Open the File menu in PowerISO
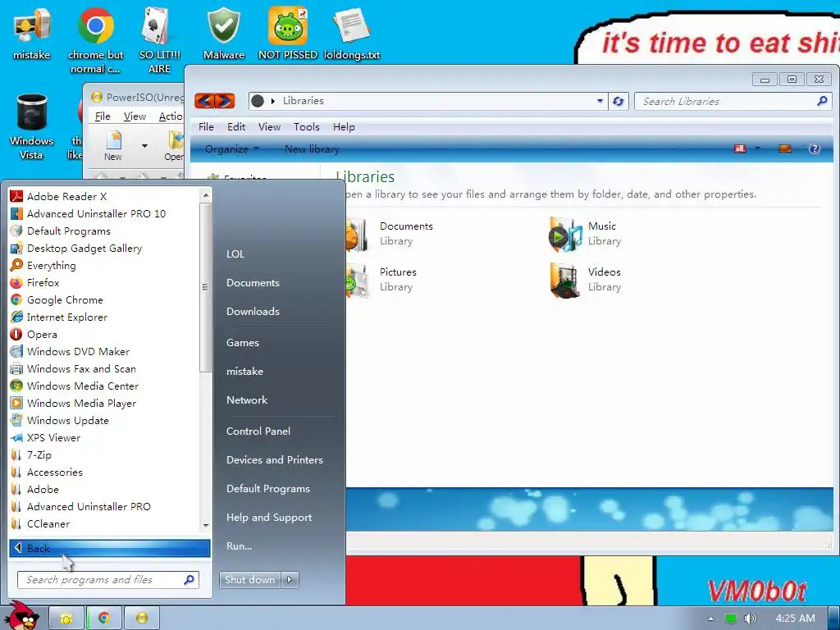Viewport: 840px width, 630px height. pos(103,116)
